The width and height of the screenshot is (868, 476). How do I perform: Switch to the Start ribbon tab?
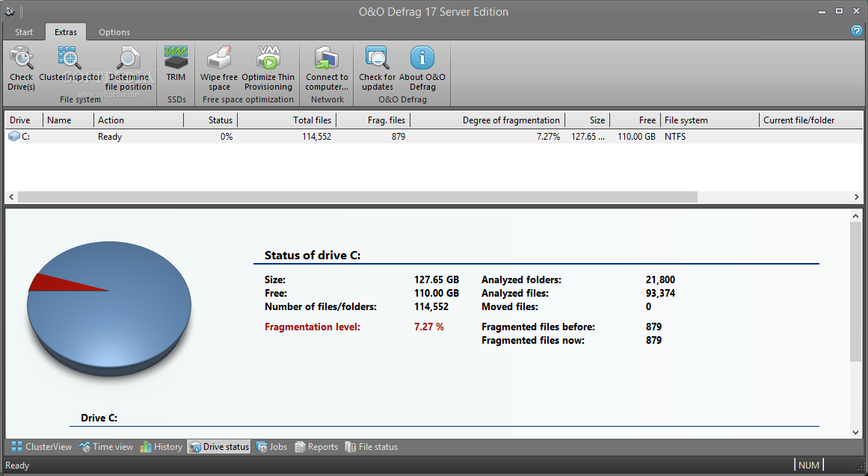click(x=24, y=32)
